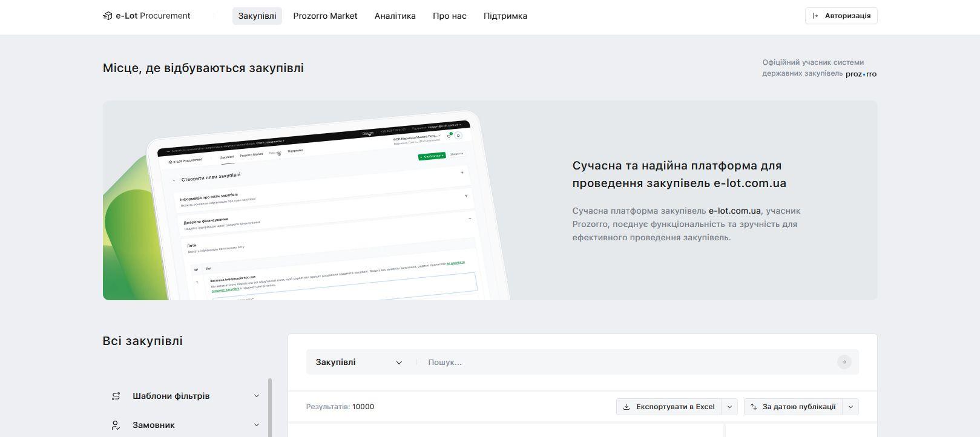Viewport: 980px width, 437px height.
Task: Open the e-lot.com.ua link in description
Action: pyautogui.click(x=734, y=211)
